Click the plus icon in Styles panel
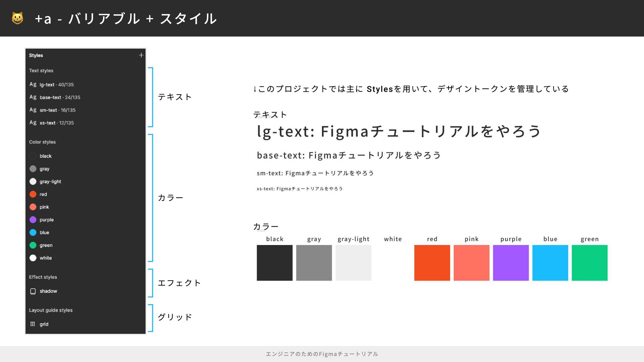 tap(141, 55)
